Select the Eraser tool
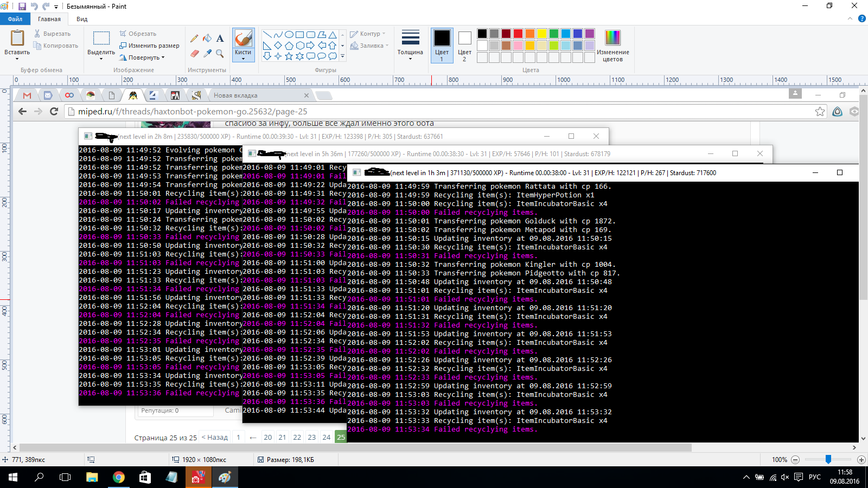Image resolution: width=868 pixels, height=488 pixels. [194, 53]
